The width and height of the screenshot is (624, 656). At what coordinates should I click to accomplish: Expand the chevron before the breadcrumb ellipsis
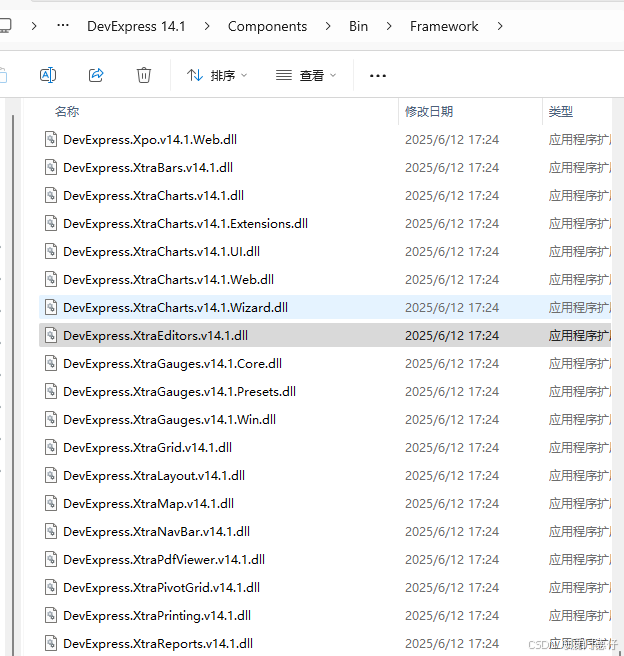(x=34, y=26)
